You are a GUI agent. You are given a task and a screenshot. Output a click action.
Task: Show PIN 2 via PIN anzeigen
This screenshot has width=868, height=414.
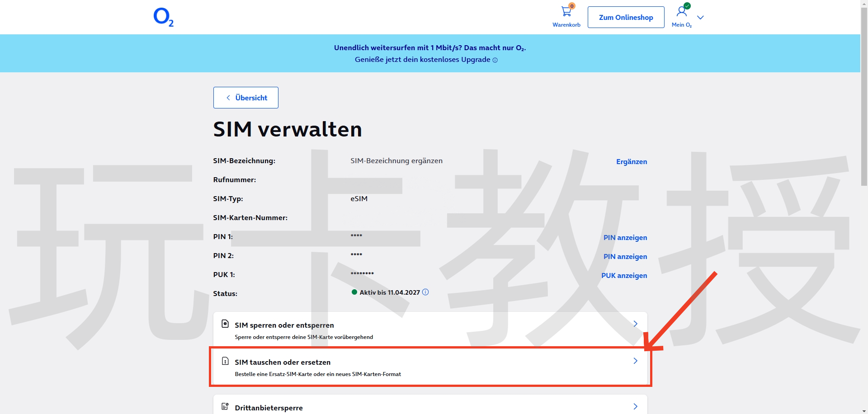(x=625, y=257)
